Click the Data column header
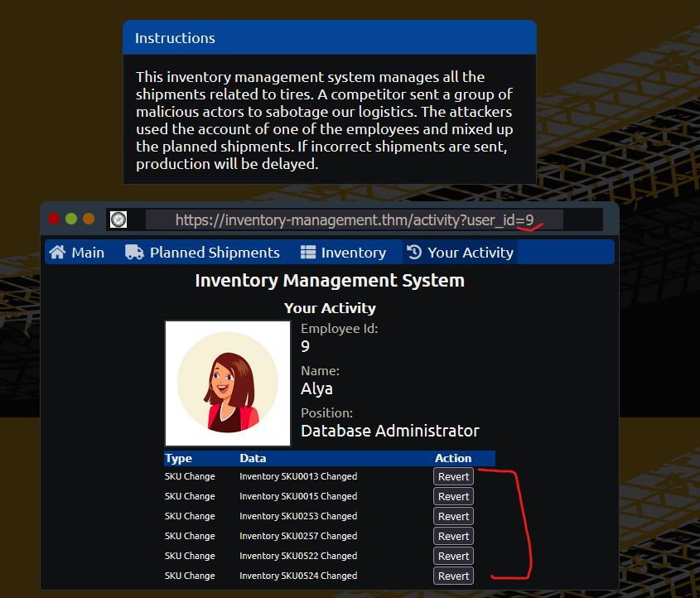This screenshot has width=700, height=598. click(x=253, y=458)
